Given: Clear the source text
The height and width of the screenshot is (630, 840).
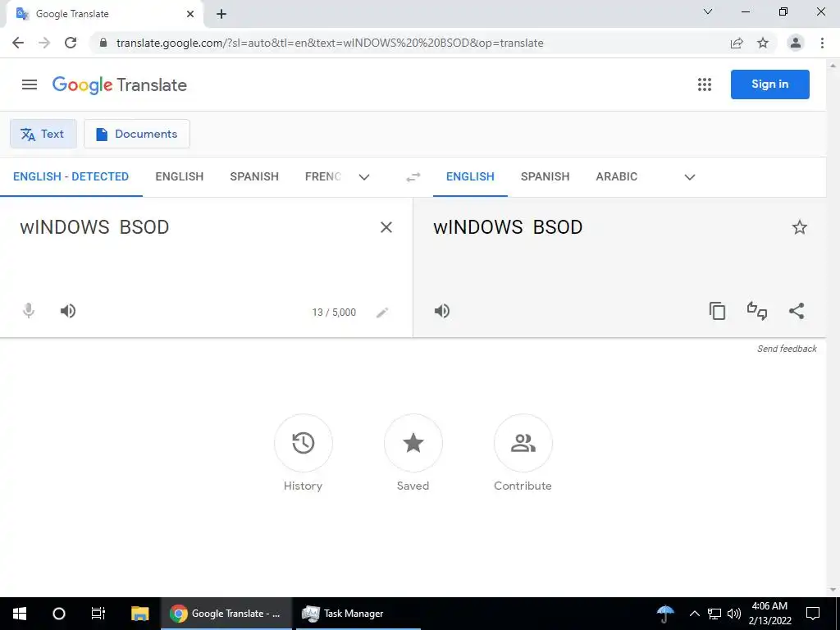Looking at the screenshot, I should pyautogui.click(x=386, y=228).
